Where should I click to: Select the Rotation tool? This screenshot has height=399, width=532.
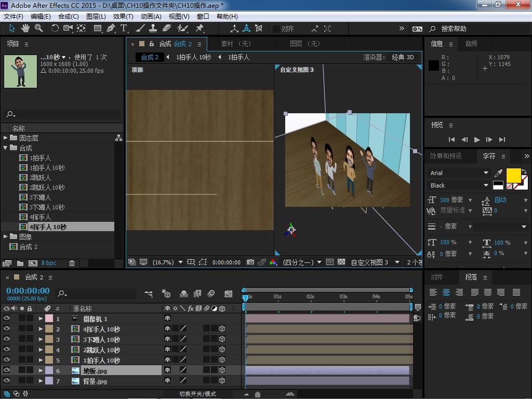click(55, 29)
